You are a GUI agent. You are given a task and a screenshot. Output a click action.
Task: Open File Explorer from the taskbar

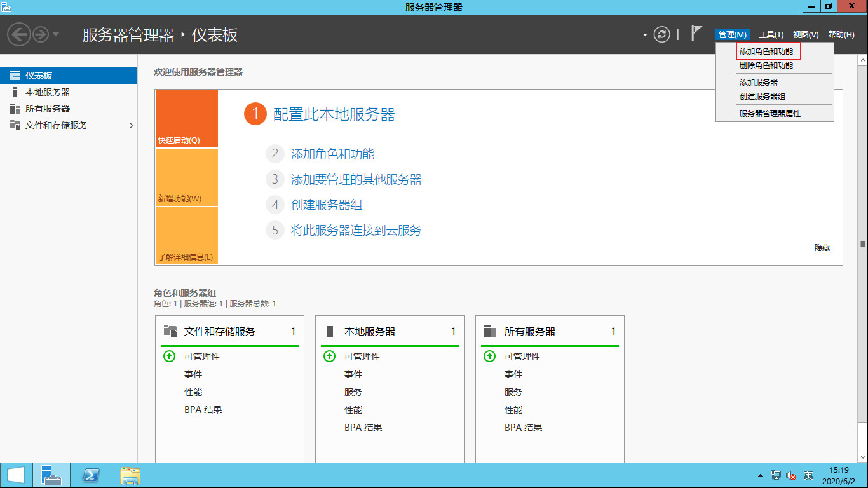tap(129, 475)
